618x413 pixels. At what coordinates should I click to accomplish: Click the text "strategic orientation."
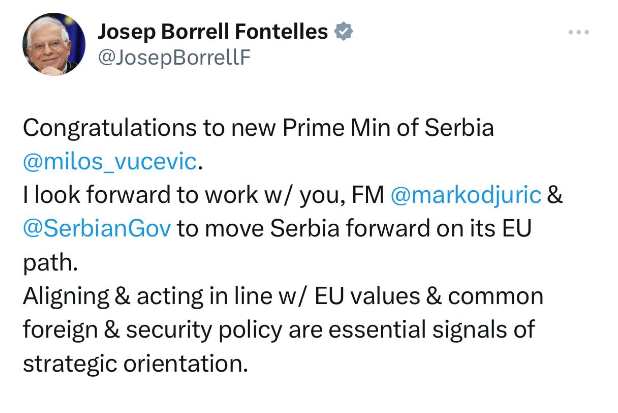point(135,362)
